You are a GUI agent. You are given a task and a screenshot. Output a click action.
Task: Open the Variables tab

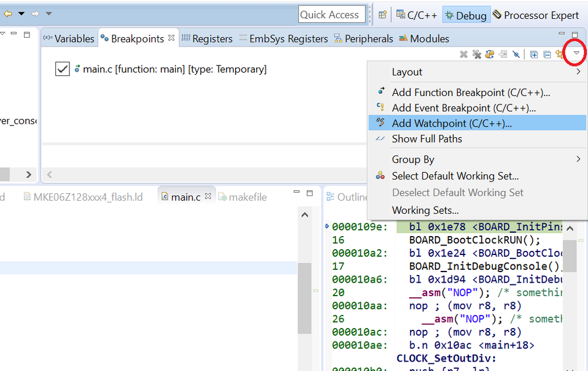click(69, 39)
